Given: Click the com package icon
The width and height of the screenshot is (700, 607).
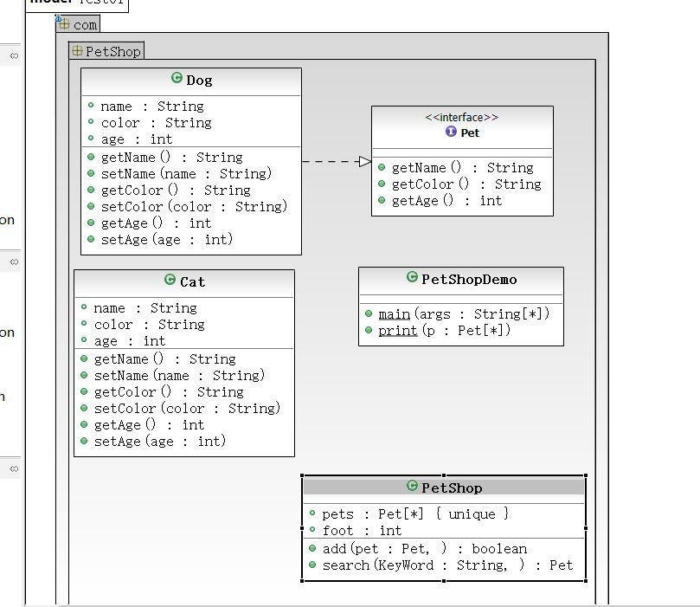Looking at the screenshot, I should click(x=64, y=23).
